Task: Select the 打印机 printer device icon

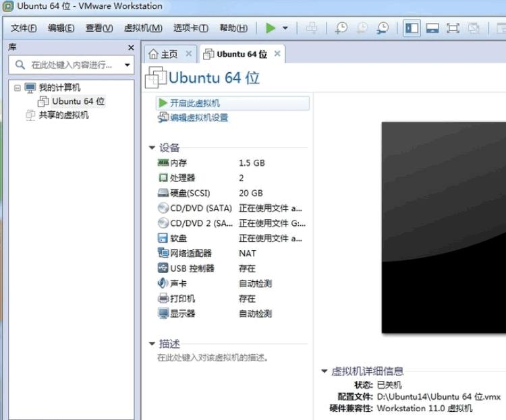Action: pyautogui.click(x=163, y=298)
